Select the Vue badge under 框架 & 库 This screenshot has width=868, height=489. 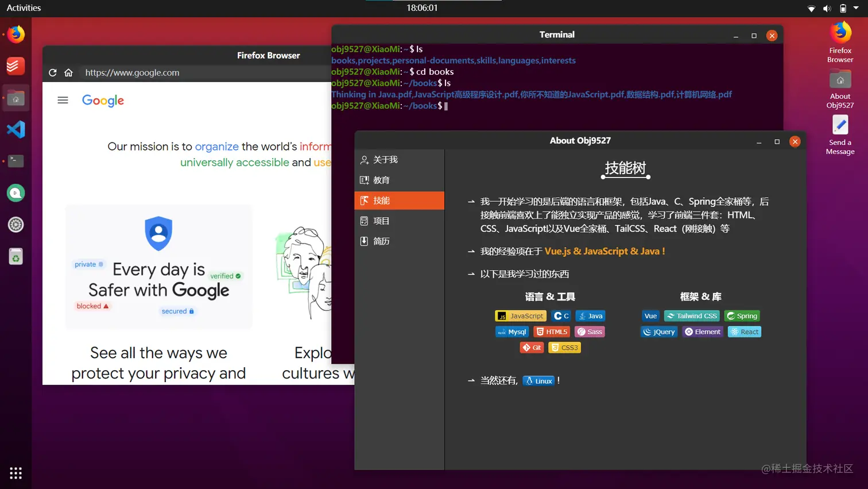[x=650, y=315]
